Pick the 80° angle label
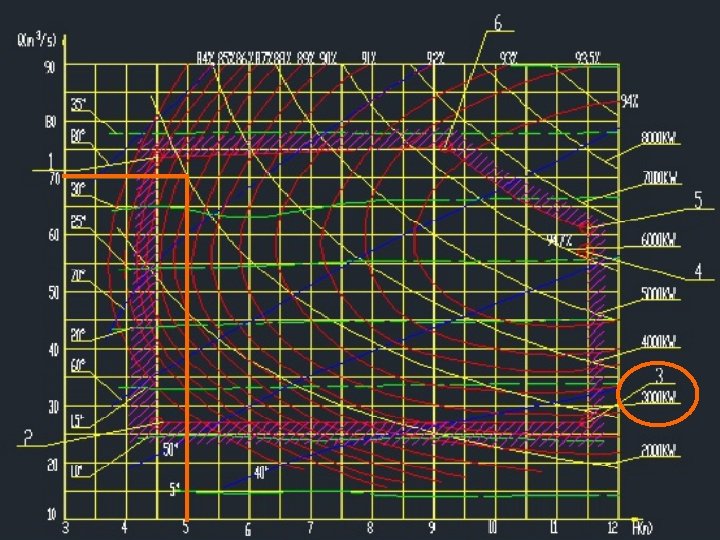 (x=79, y=137)
